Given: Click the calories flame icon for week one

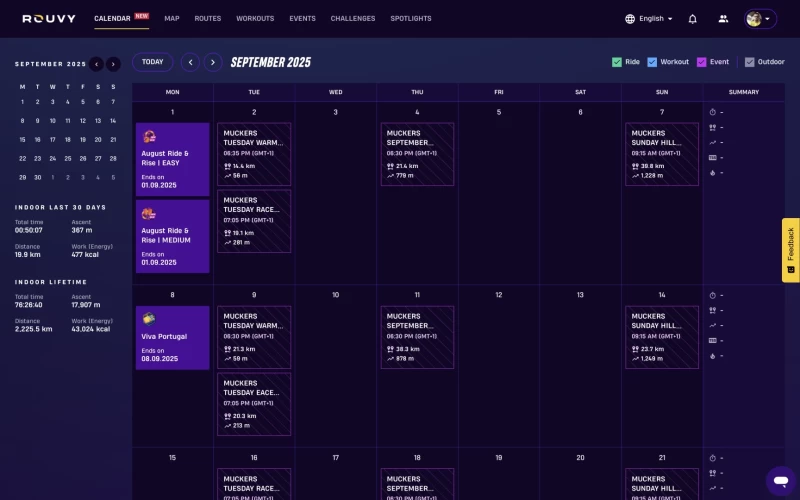Looking at the screenshot, I should [713, 173].
